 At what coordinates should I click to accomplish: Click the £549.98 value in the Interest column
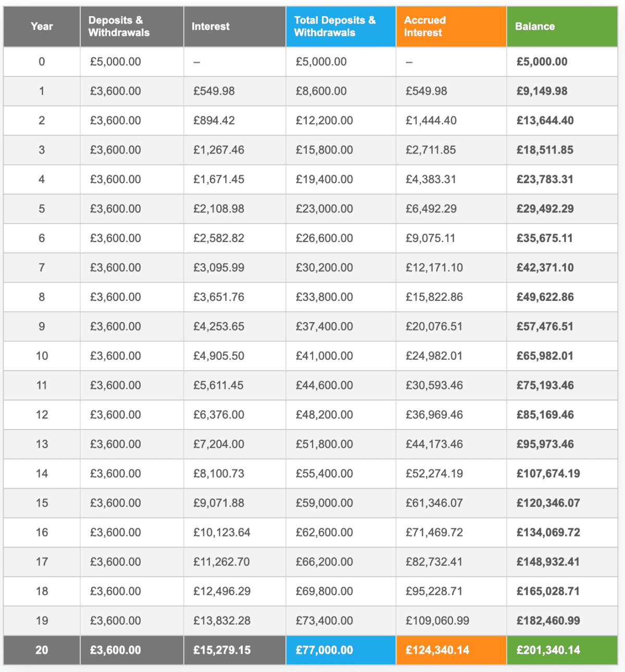tap(214, 91)
